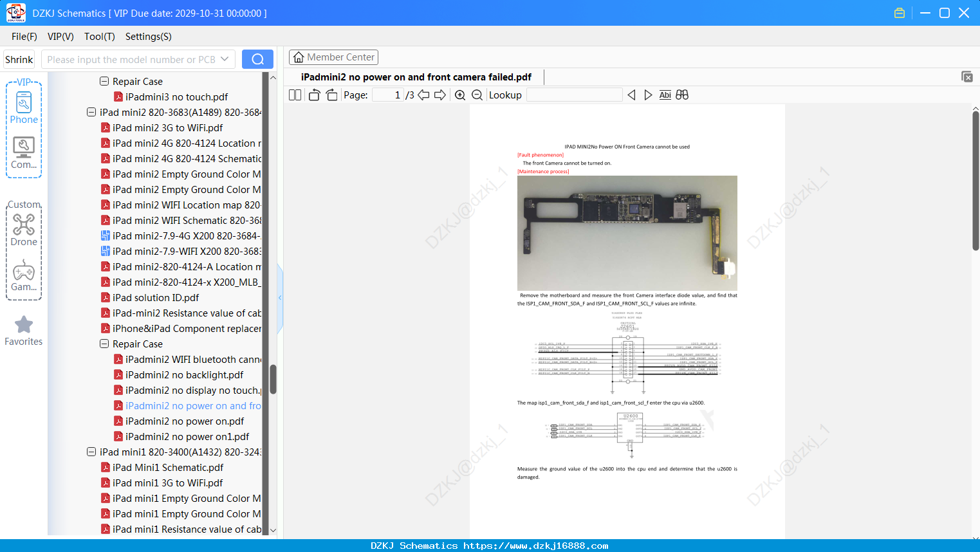Open iPadmini2 no power on1.pdf
Image resolution: width=980 pixels, height=552 pixels.
[x=181, y=436]
